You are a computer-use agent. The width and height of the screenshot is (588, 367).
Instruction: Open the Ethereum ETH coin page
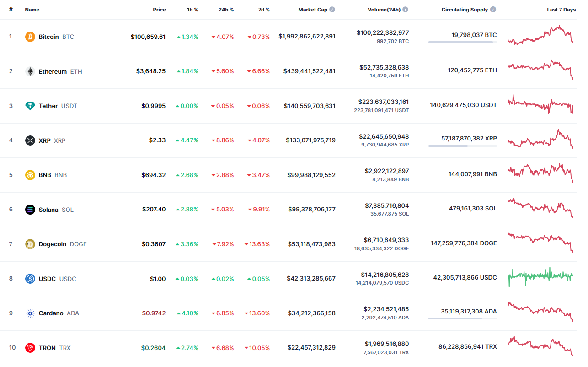(60, 71)
